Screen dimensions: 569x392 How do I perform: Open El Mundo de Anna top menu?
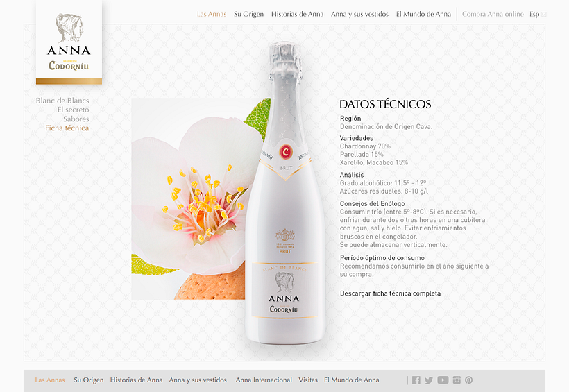point(423,14)
